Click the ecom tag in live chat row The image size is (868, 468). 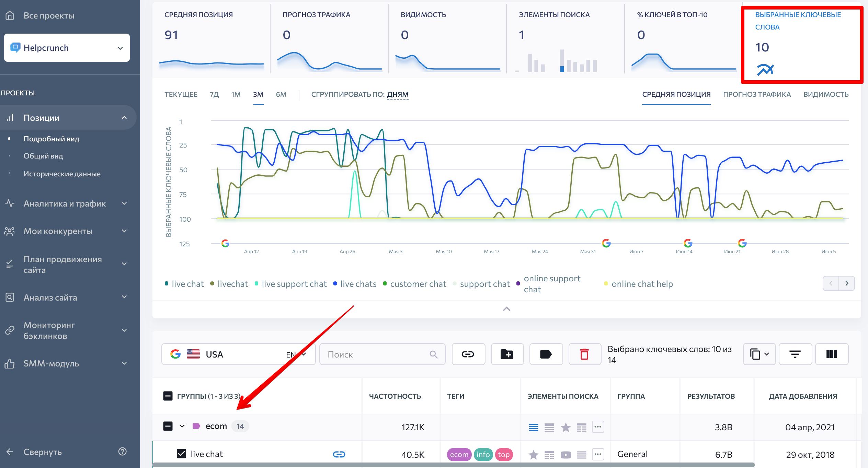coord(459,455)
